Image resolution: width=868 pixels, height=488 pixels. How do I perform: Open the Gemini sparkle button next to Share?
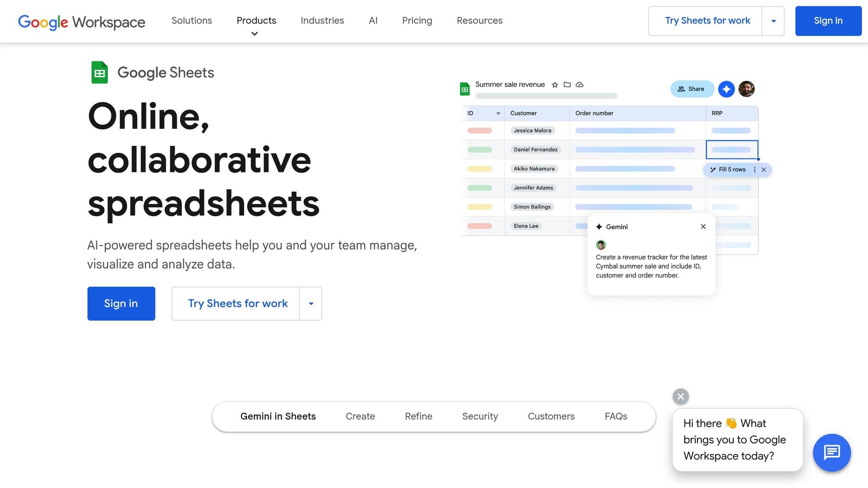click(726, 89)
